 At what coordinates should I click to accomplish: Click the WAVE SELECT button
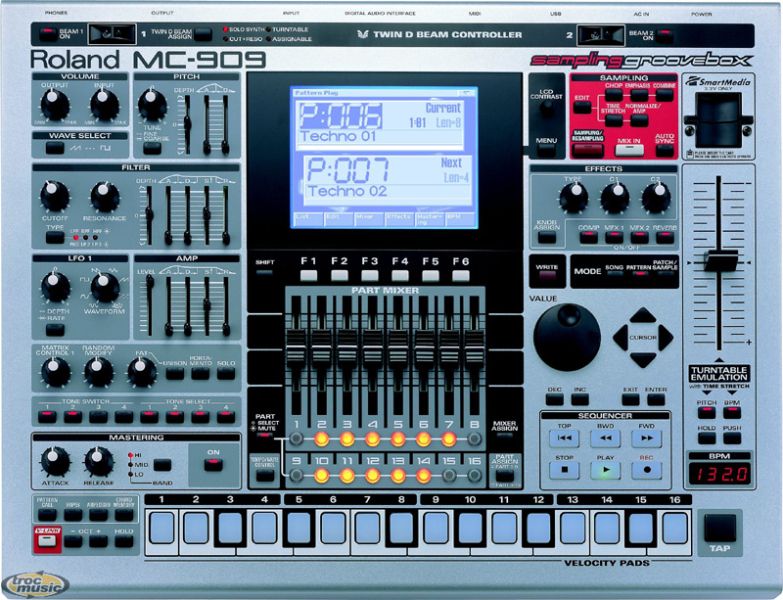[55, 148]
